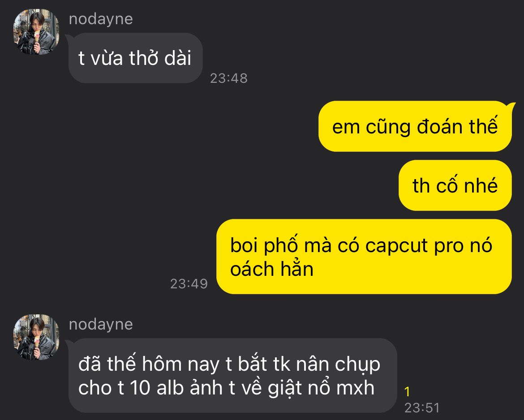
Task: Select the "th cố nhé" message bubble
Action: (455, 185)
